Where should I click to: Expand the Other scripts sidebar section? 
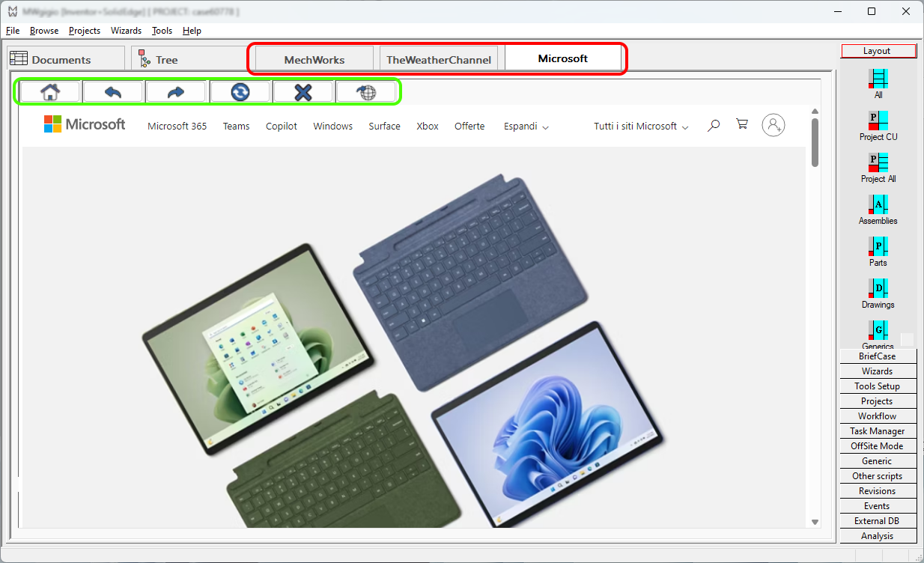point(878,476)
